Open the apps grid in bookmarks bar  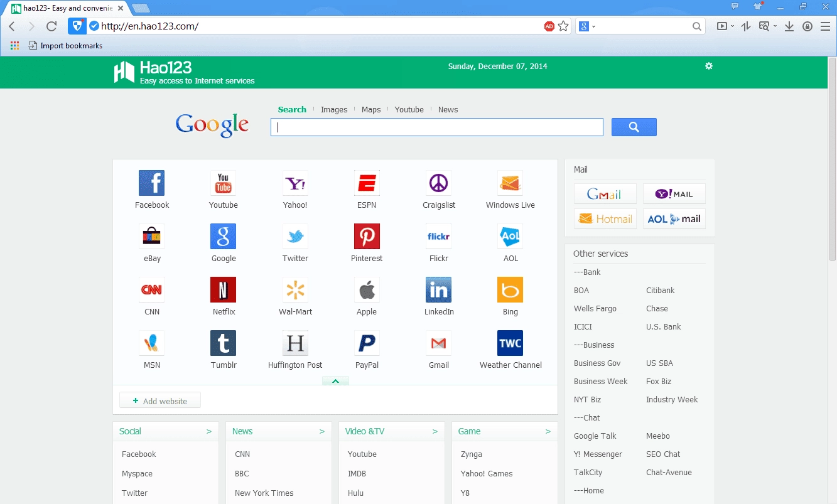14,45
